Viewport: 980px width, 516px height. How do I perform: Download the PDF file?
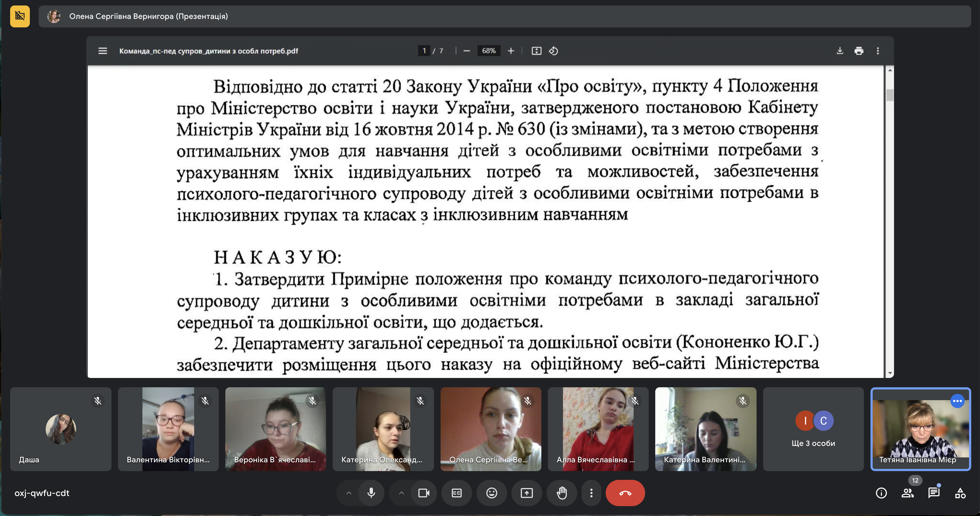[840, 51]
